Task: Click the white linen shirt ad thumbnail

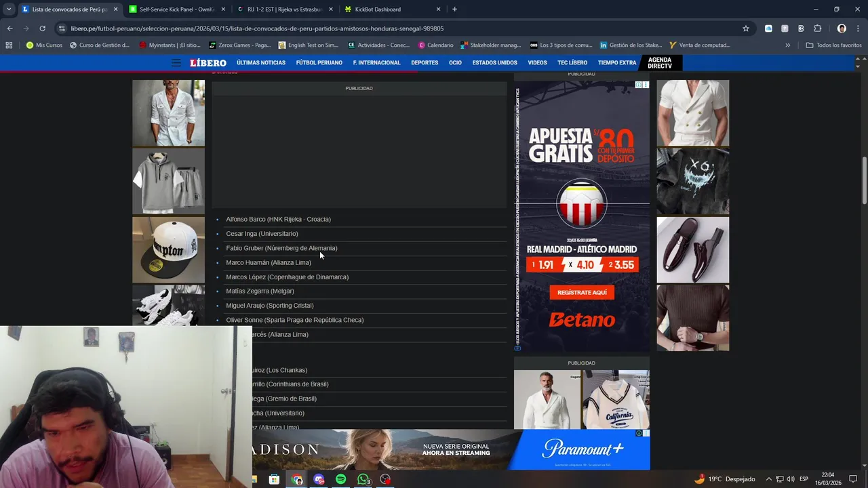Action: tap(168, 113)
